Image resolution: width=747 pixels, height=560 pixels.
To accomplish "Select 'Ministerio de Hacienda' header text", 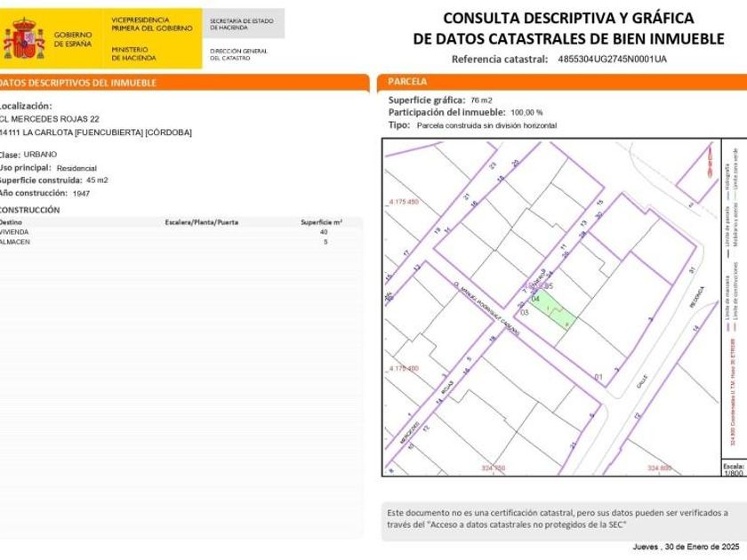I will click(133, 53).
